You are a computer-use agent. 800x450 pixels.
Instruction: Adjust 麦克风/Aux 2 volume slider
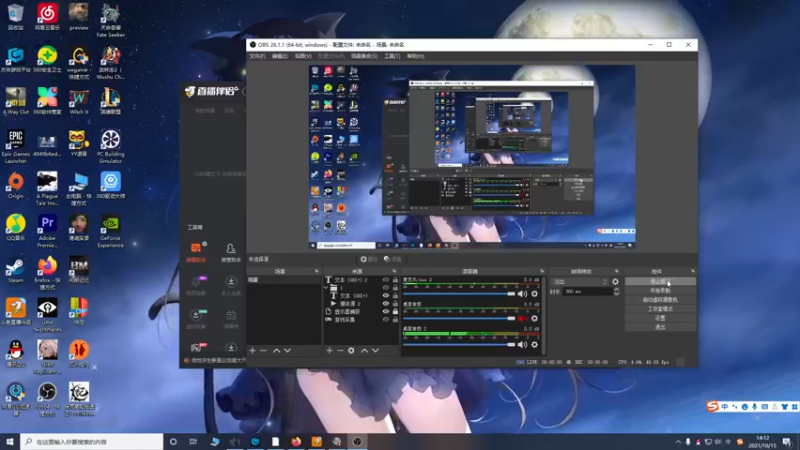click(x=459, y=294)
